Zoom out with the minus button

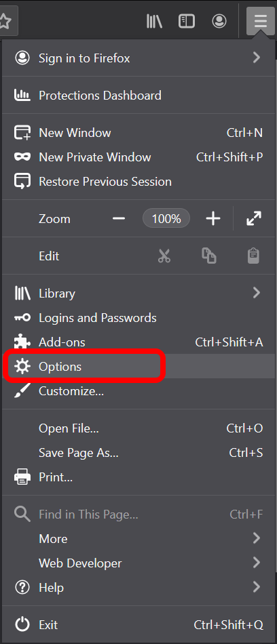pyautogui.click(x=119, y=218)
